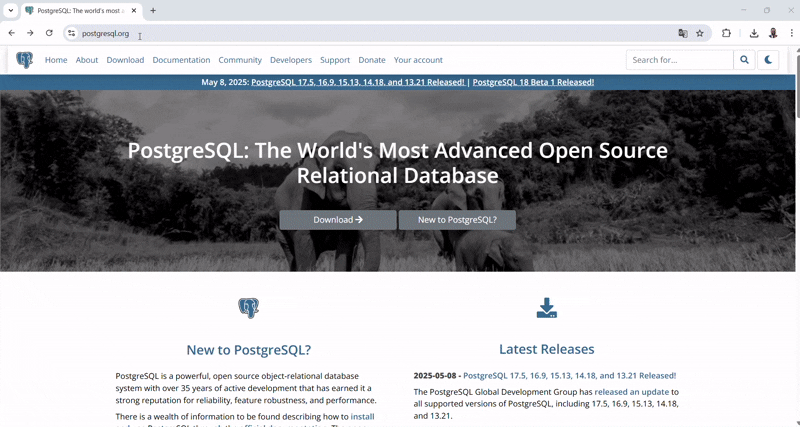
Task: Open the Documentation nav link
Action: [x=181, y=60]
